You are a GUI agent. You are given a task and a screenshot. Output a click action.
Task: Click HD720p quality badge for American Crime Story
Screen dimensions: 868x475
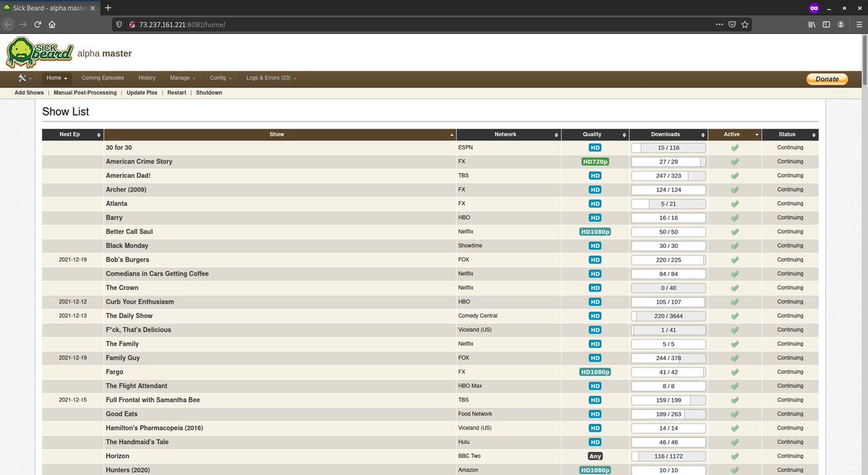point(595,161)
